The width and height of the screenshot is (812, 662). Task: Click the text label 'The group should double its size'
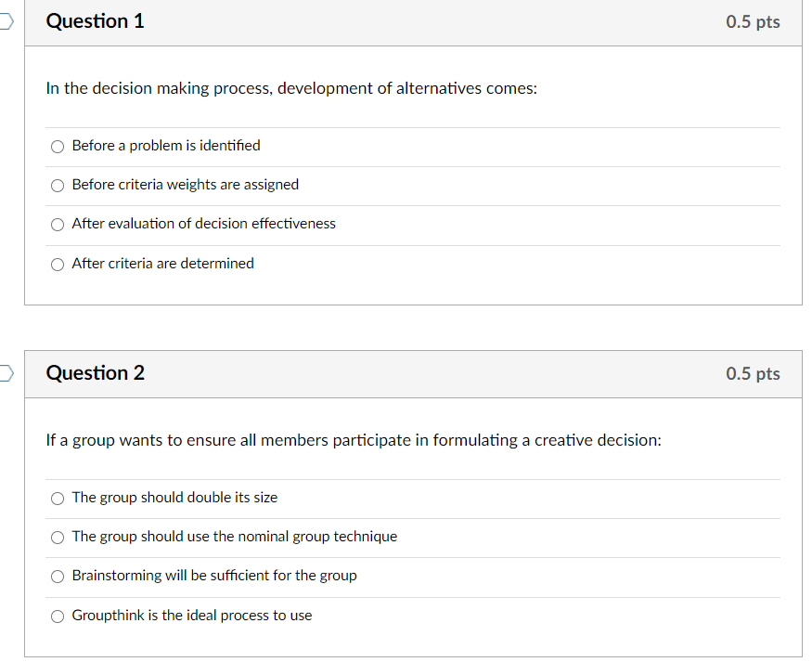[173, 497]
